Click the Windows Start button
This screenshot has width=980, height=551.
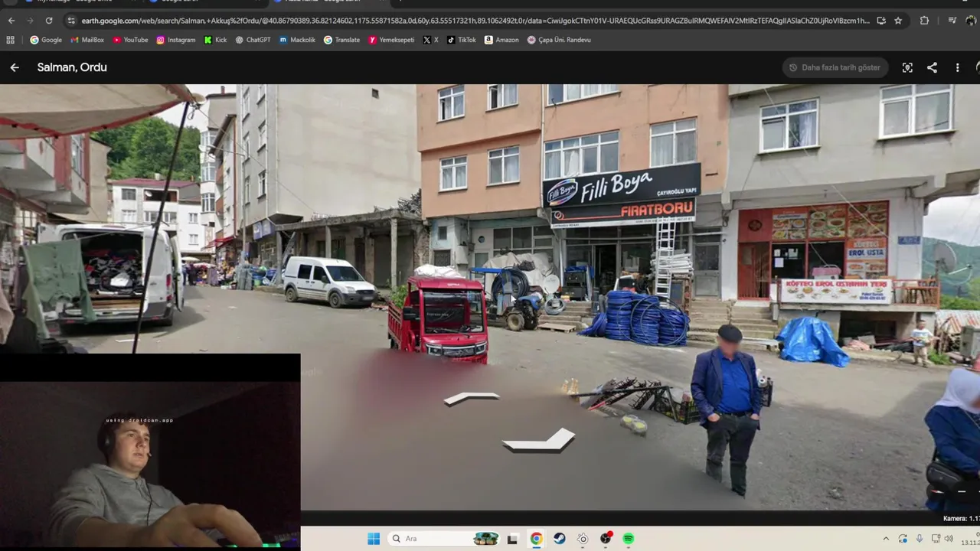pyautogui.click(x=374, y=539)
